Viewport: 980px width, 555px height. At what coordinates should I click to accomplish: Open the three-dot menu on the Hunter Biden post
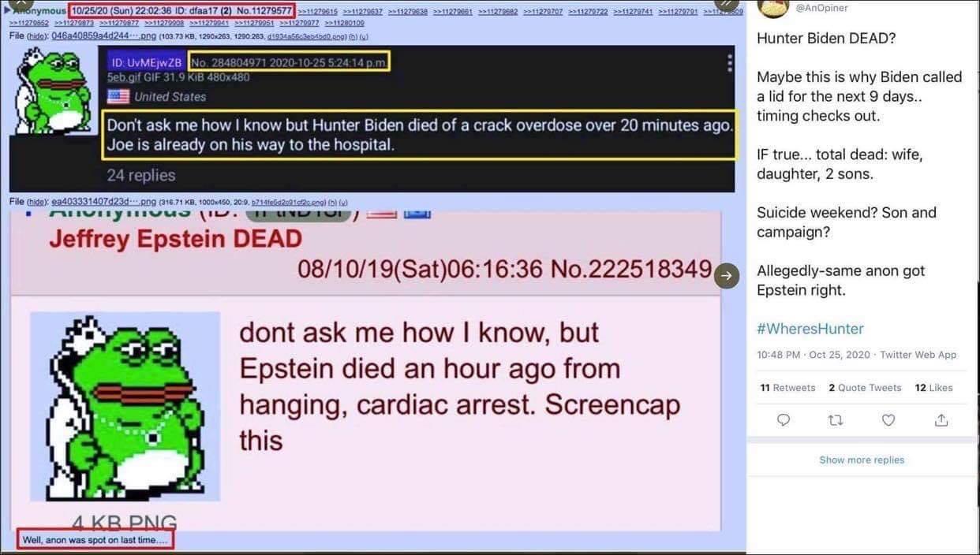(729, 62)
